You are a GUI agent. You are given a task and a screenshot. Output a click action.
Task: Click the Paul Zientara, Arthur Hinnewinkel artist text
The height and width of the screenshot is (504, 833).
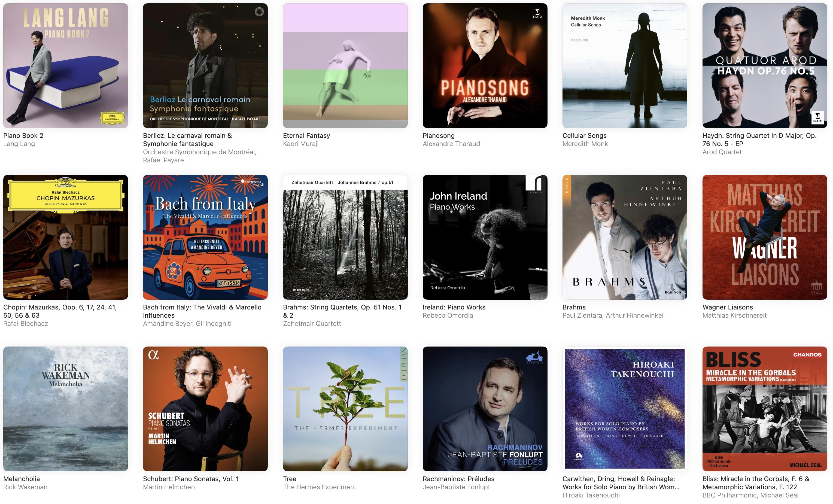click(613, 315)
